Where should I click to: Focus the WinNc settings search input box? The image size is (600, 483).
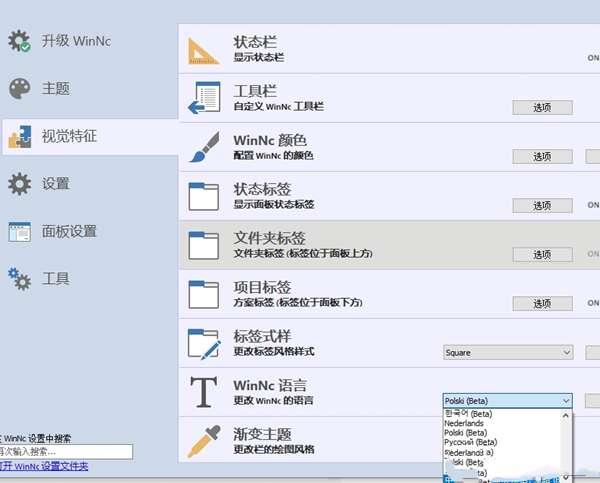coord(66,452)
